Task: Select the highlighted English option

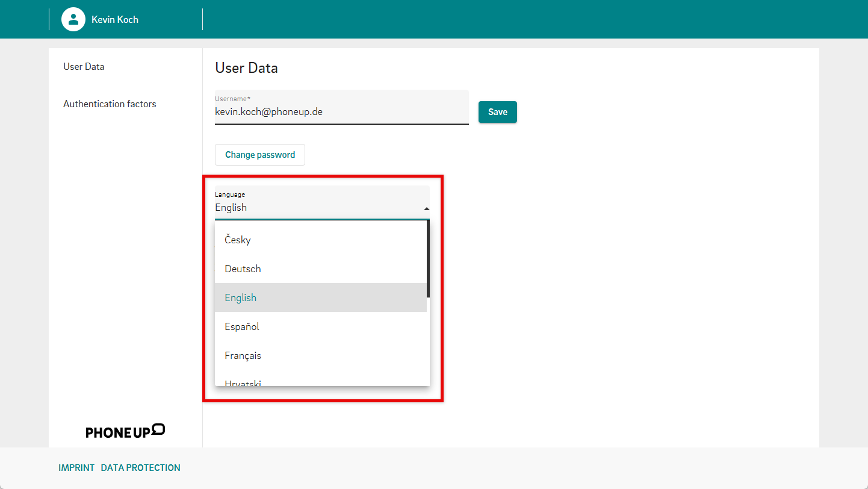Action: pos(241,297)
